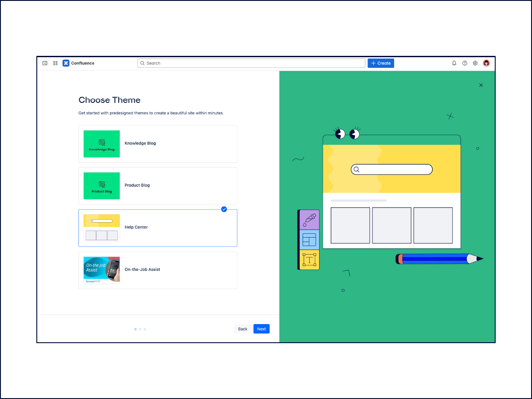Select the On-the-Job Assist theme

158,270
